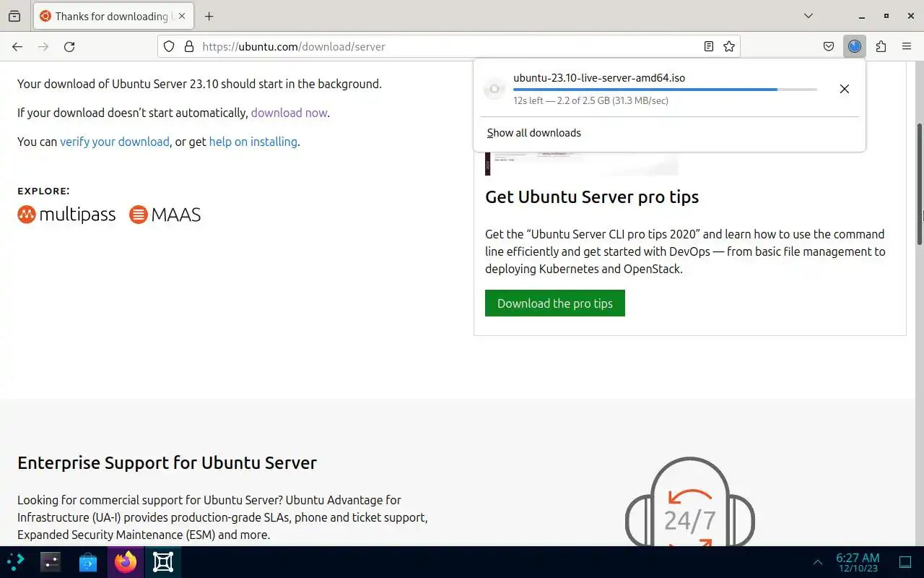Open the multipass explore logo link
The height and width of the screenshot is (578, 924).
66,215
